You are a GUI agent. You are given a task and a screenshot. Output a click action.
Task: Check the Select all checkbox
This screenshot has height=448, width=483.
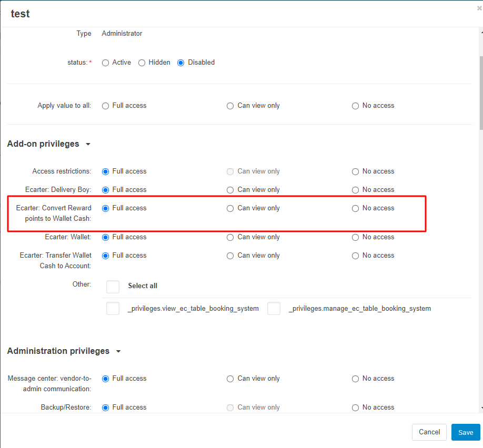tap(113, 286)
